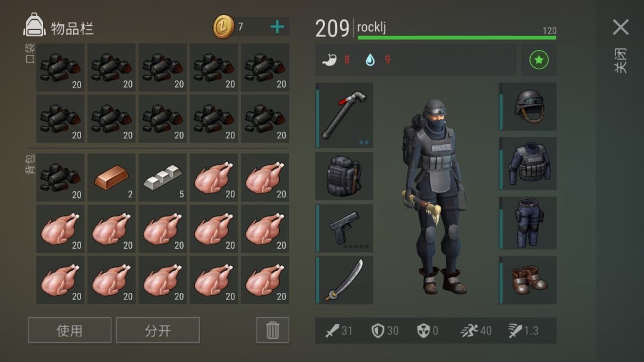
Task: Click the green health bar
Action: click(457, 38)
